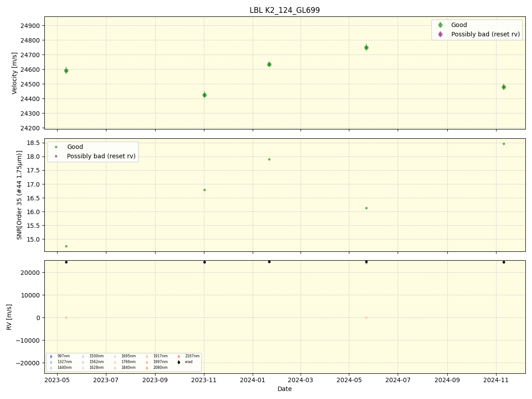Click the 2023-07 date tick label
The image size is (532, 399).
point(106,380)
